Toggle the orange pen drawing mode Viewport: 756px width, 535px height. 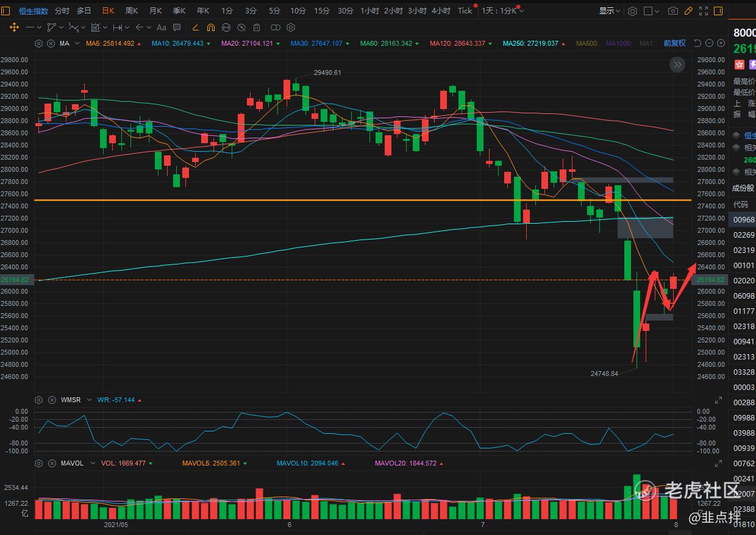(x=196, y=27)
